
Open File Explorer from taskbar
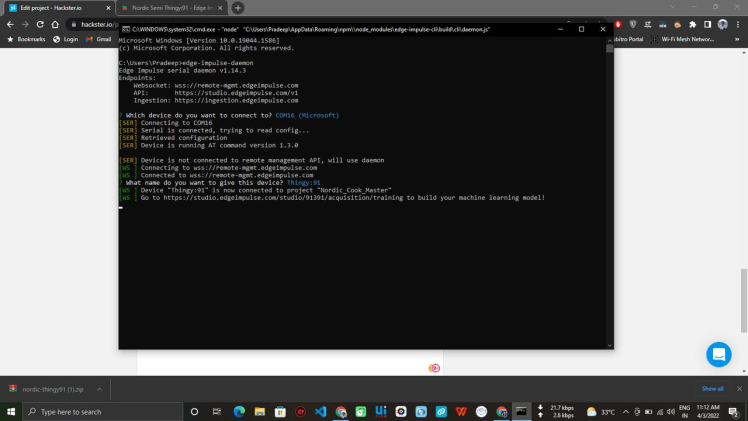pyautogui.click(x=260, y=411)
